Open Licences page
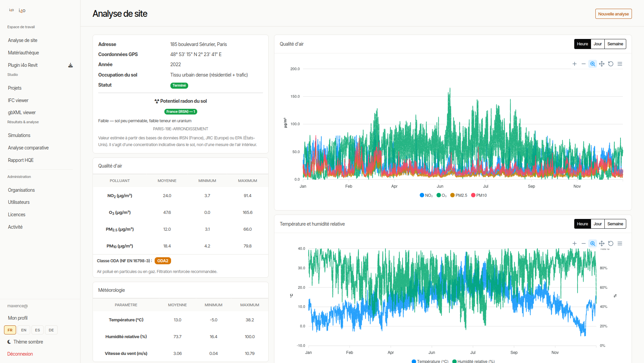 point(17,215)
